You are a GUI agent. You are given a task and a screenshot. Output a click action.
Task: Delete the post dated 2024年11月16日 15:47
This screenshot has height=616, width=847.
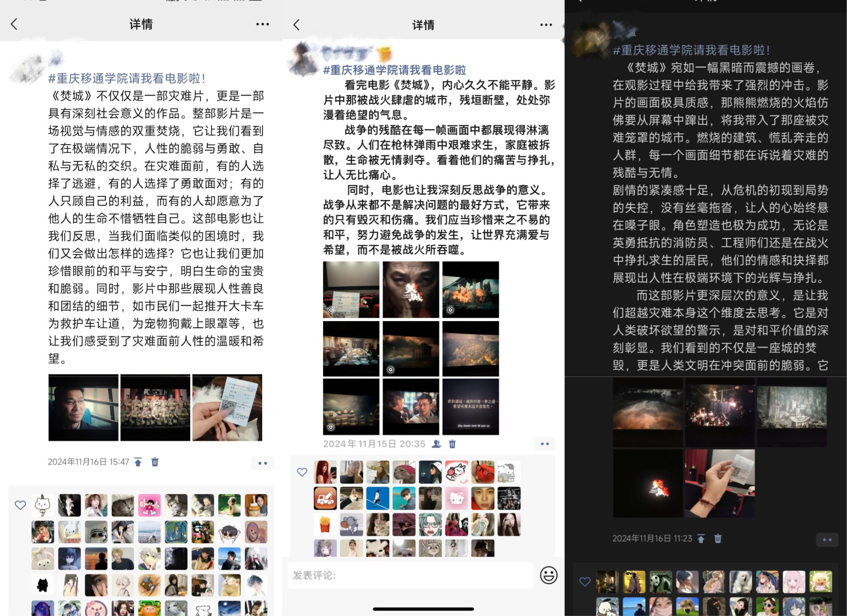tap(155, 462)
